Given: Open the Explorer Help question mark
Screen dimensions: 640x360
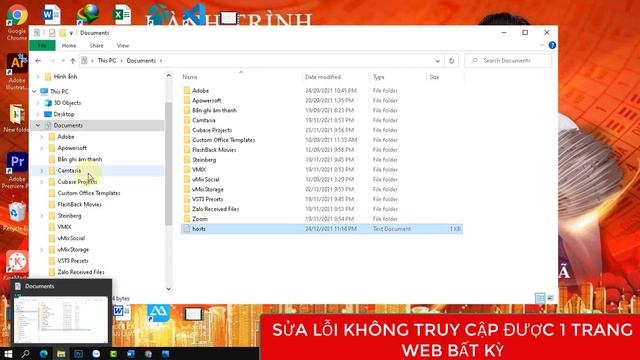Looking at the screenshot, I should pos(552,45).
